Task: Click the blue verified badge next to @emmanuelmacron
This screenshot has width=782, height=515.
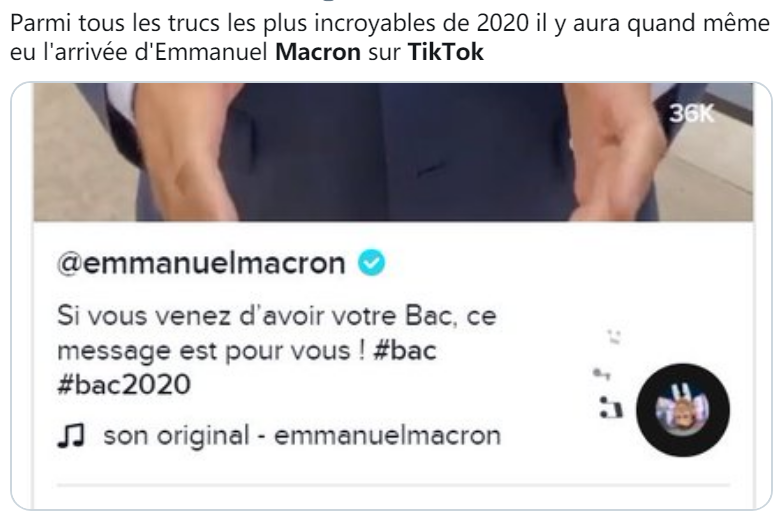Action: coord(372,263)
